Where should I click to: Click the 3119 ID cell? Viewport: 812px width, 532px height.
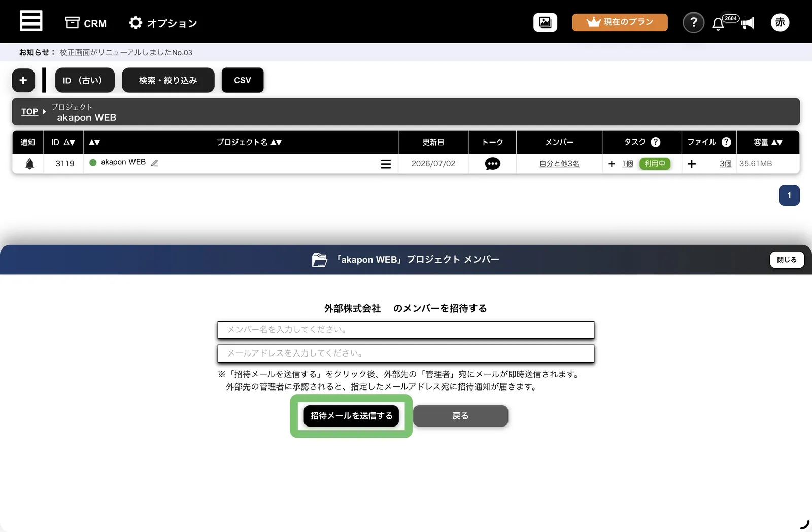(x=65, y=164)
